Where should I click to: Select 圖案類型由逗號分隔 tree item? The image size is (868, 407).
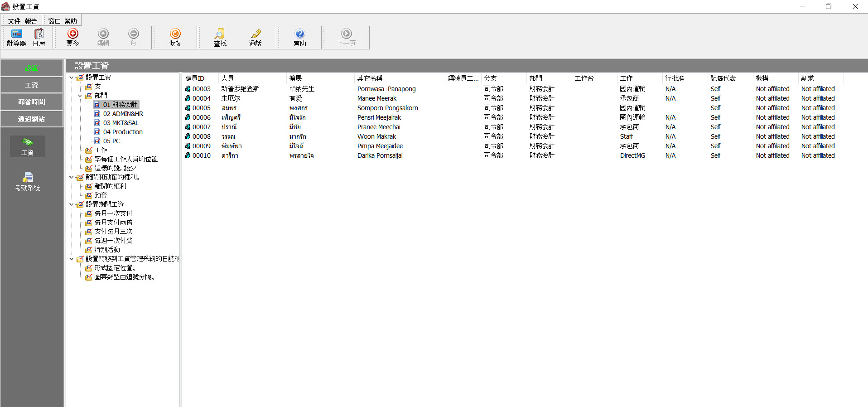click(125, 277)
